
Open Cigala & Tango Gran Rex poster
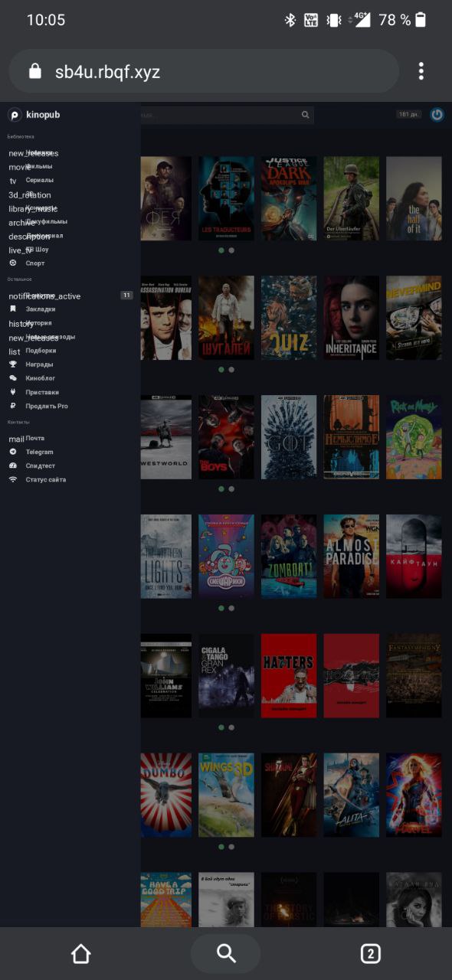[x=226, y=676]
